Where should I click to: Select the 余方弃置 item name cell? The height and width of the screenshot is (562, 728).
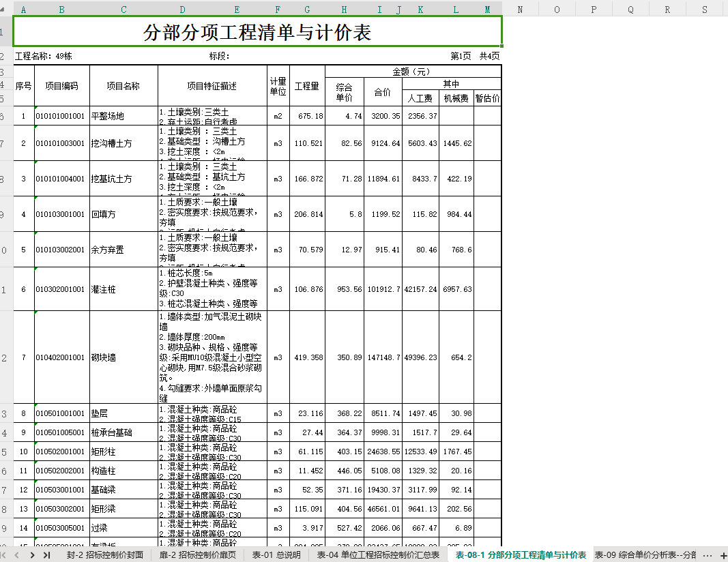pyautogui.click(x=123, y=250)
